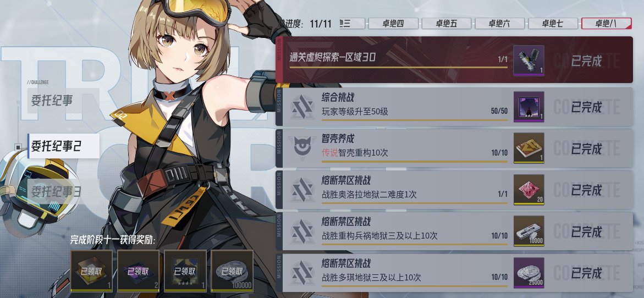Select 委托纪事三 in the left menu
The width and height of the screenshot is (644, 298).
57,191
